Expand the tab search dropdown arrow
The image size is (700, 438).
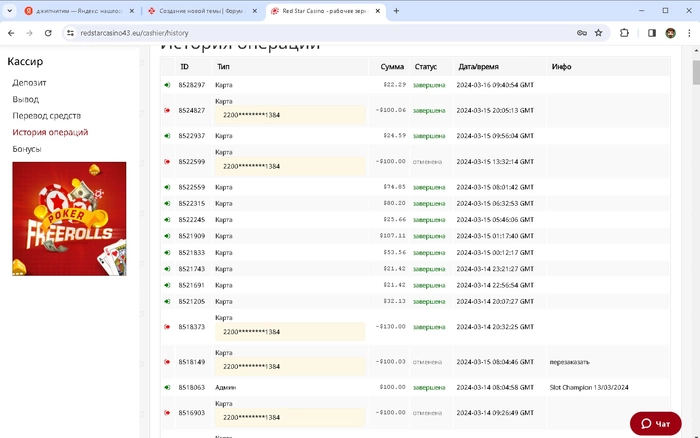[10, 10]
